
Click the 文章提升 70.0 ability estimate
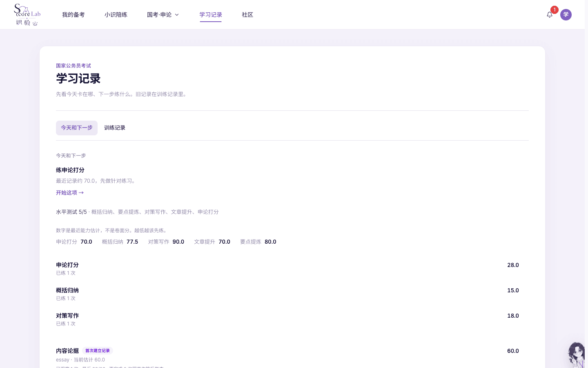pos(212,242)
